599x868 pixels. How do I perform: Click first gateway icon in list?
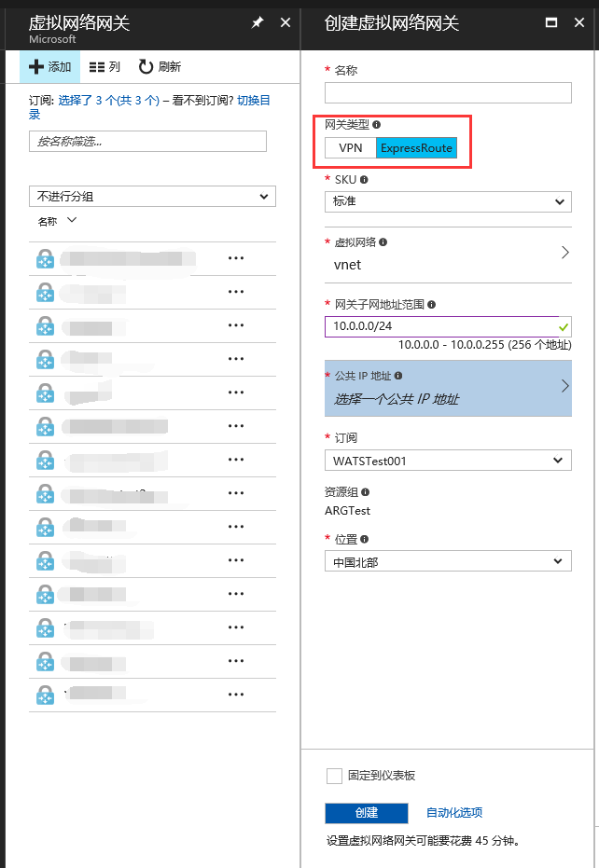[45, 259]
